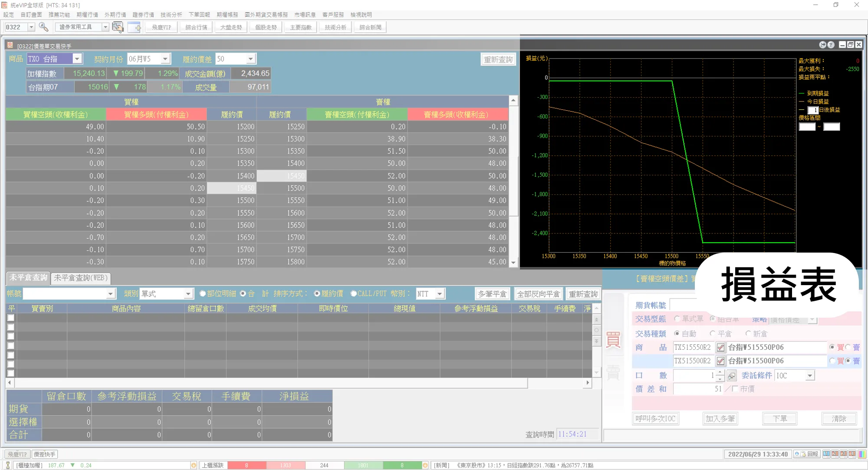Expand the 履約價差 50 dropdown
868x470 pixels.
(250, 59)
